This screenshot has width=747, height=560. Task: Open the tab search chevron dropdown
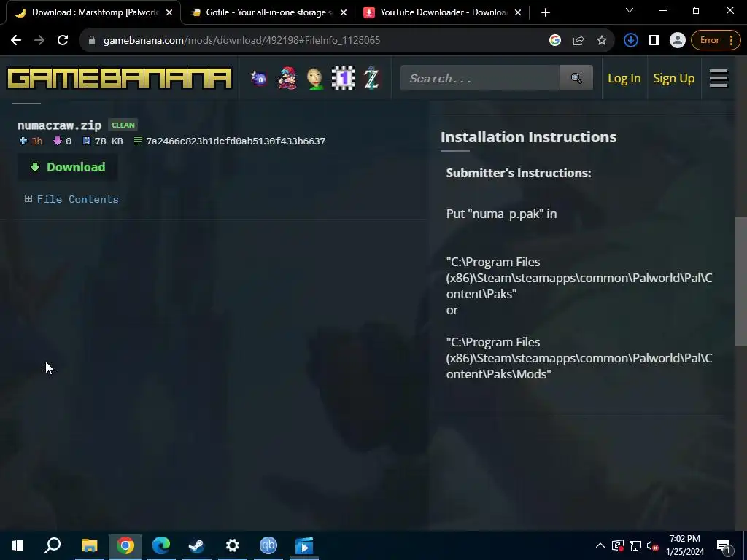pyautogui.click(x=630, y=10)
